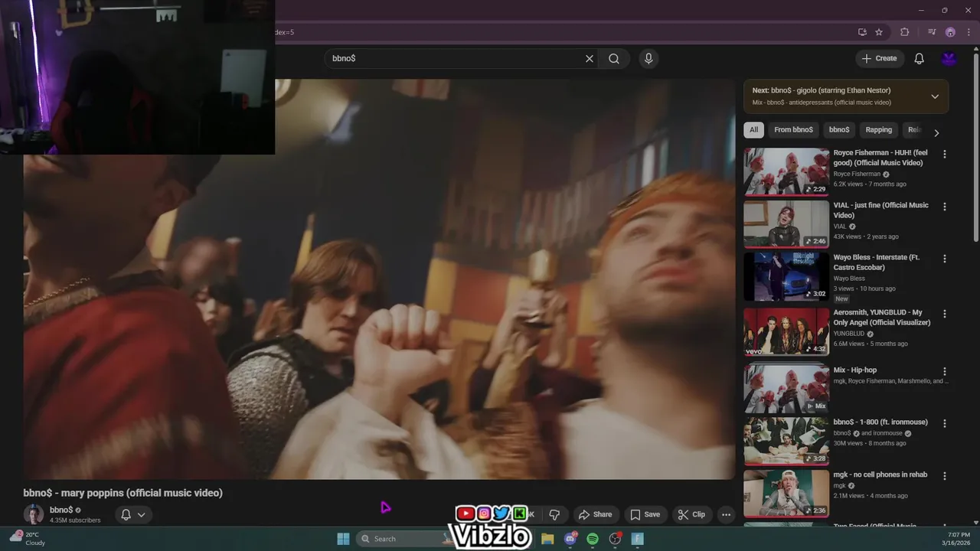Select the From bbno$ chip
The image size is (980, 551).
click(793, 130)
